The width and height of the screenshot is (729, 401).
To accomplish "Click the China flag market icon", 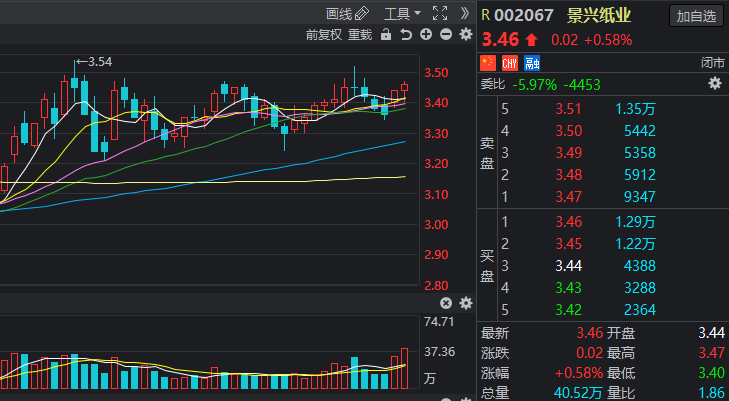I will 488,63.
